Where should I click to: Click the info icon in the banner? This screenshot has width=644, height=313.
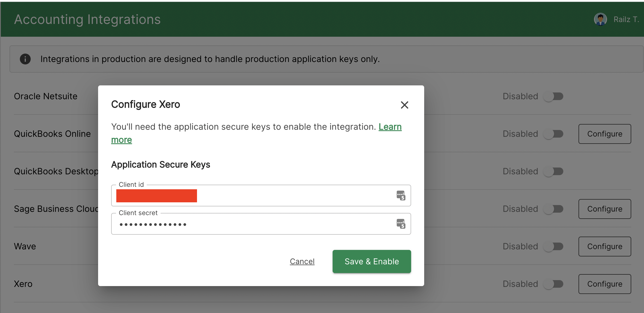pos(25,59)
